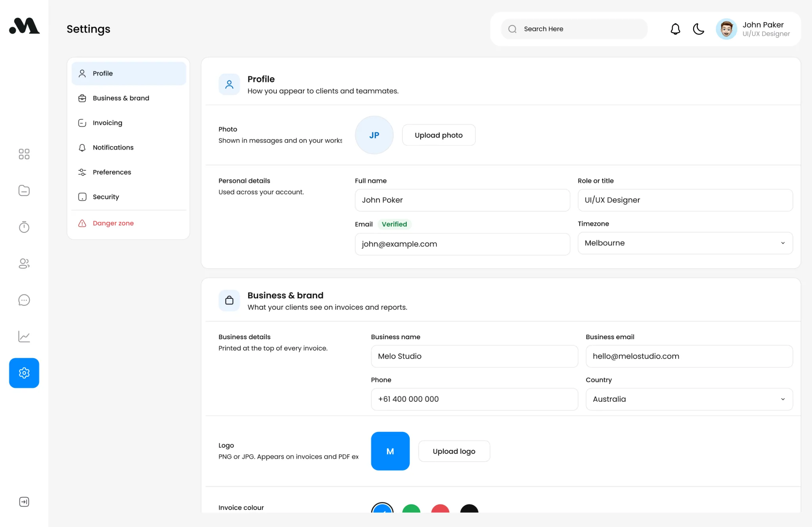Image resolution: width=812 pixels, height=527 pixels.
Task: Click the settings gear icon in sidebar
Action: [x=24, y=373]
